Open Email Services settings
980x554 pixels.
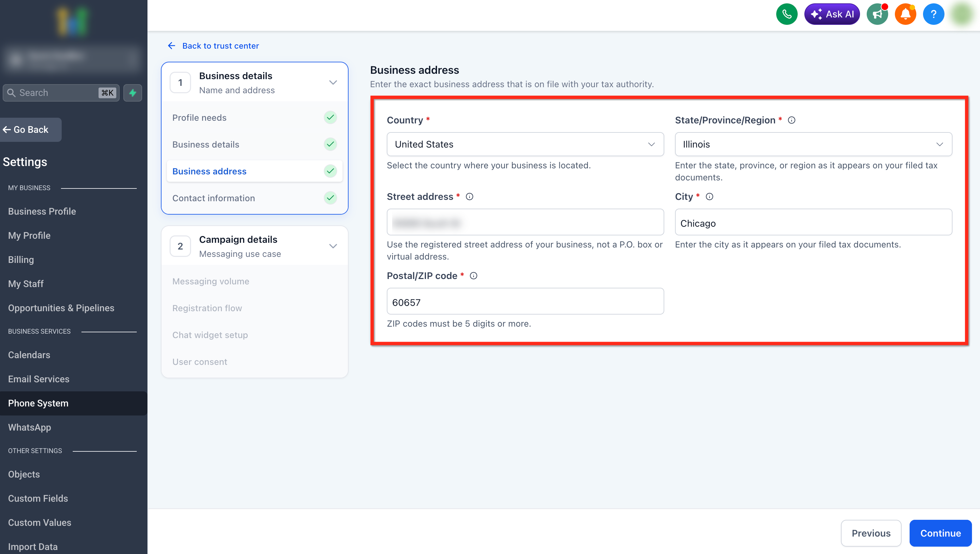point(39,379)
